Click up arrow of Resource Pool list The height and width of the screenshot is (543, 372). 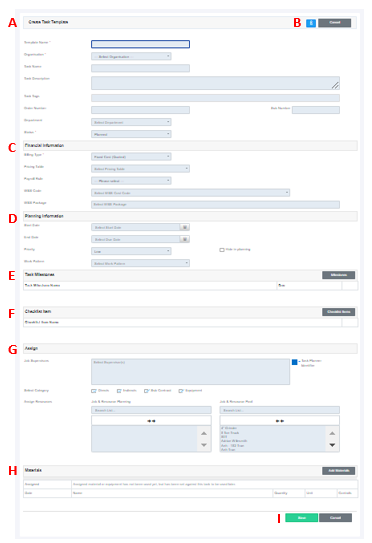tap(332, 434)
